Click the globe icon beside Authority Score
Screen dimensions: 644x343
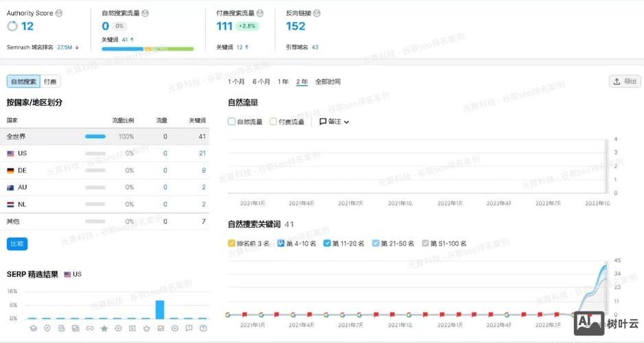[59, 13]
